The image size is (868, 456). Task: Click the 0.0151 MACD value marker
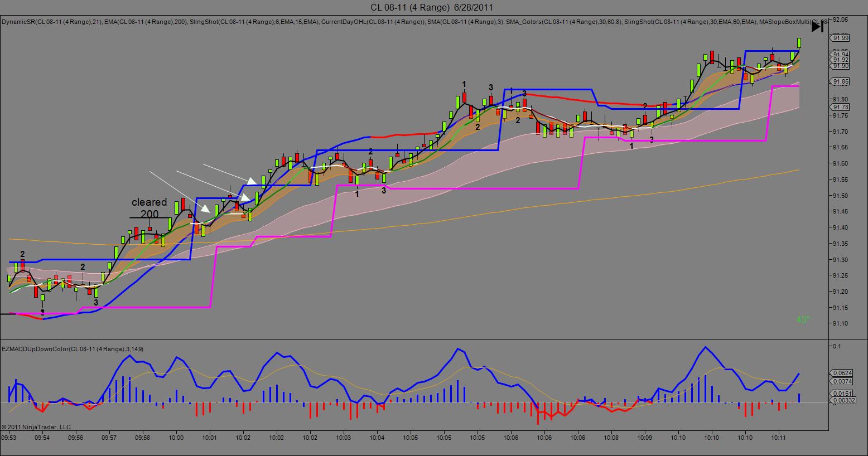point(841,394)
